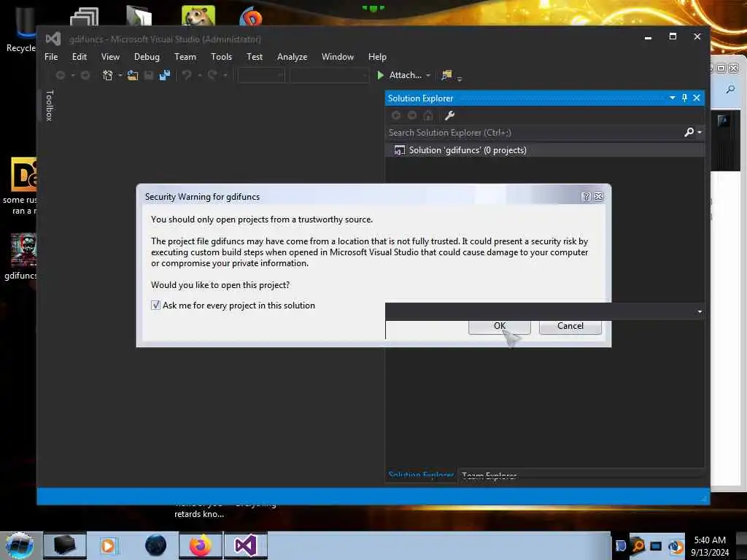747x560 pixels.
Task: Expand the Attach dropdown arrow
Action: (427, 75)
